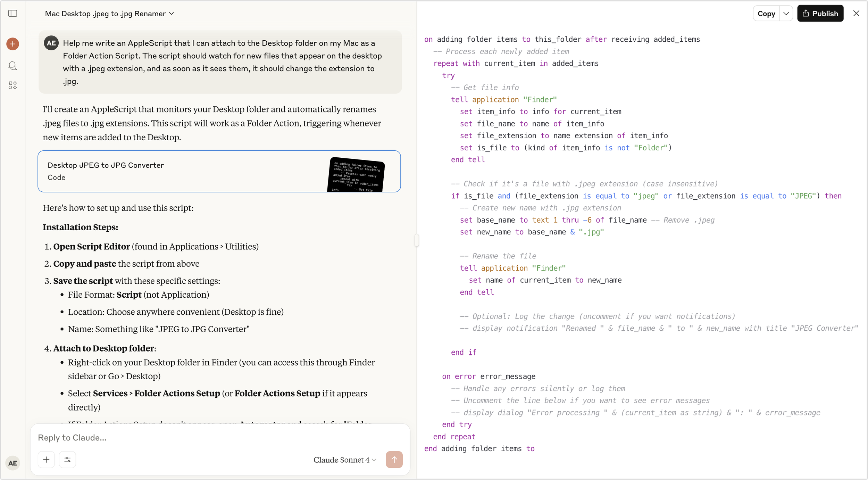Click the panel divider resize handle

(x=417, y=240)
